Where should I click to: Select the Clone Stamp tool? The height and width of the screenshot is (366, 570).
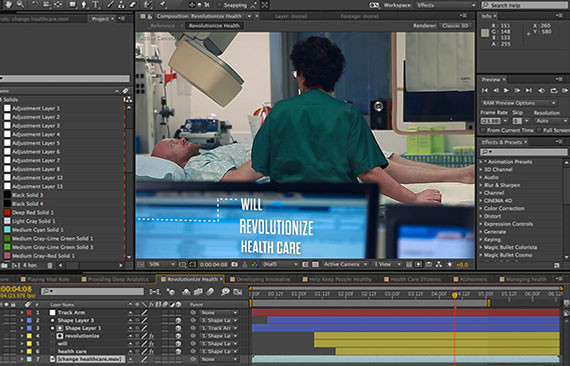[x=121, y=5]
